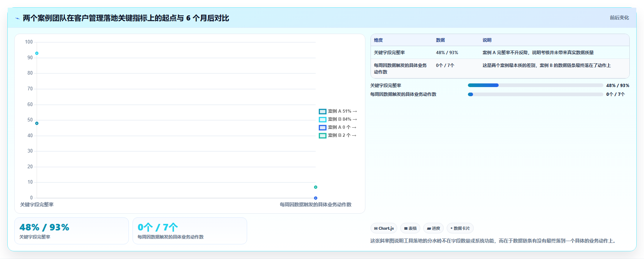
Task: Click the small icon before the card title
Action: coord(17,18)
